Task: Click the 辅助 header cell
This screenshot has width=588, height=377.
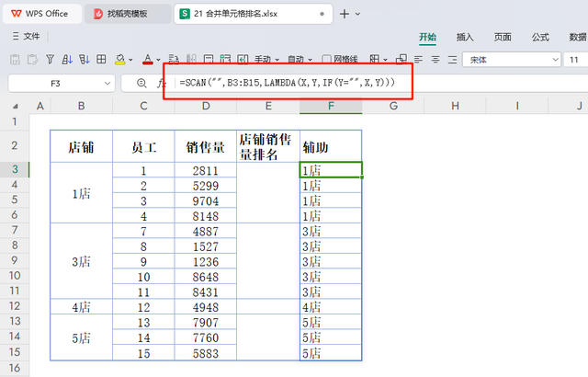Action: coord(331,146)
